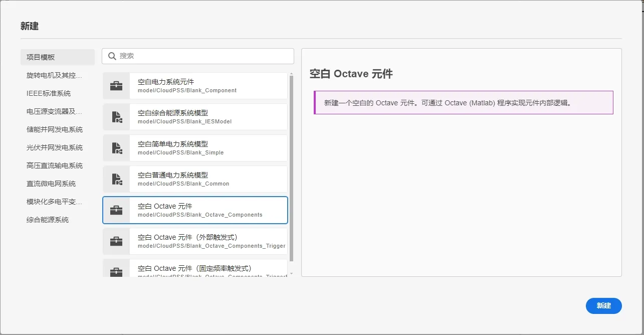Click the toolbox icon beside 空白 Octave 元件
This screenshot has width=644, height=335.
116,210
